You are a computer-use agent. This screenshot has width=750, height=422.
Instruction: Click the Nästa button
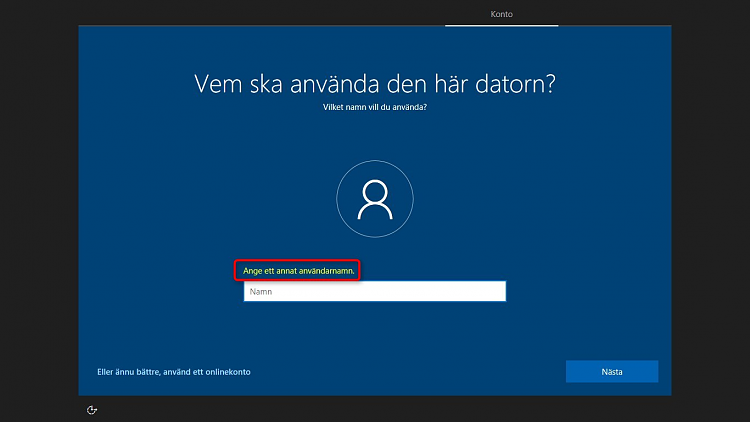pyautogui.click(x=612, y=372)
